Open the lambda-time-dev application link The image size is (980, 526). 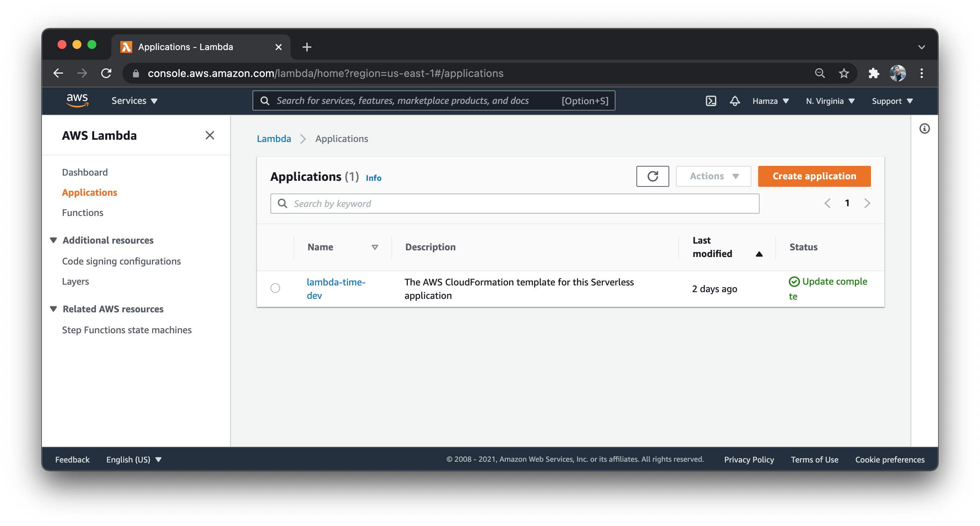pyautogui.click(x=335, y=289)
